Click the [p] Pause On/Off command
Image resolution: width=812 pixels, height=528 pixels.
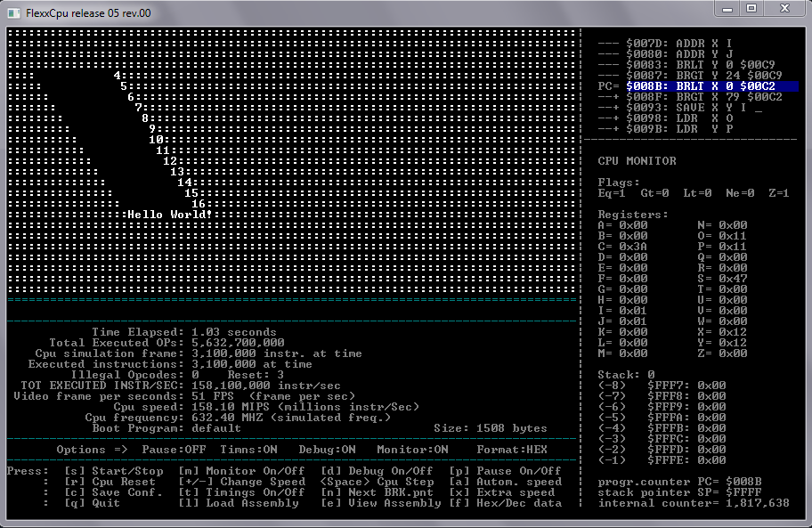tap(505, 470)
